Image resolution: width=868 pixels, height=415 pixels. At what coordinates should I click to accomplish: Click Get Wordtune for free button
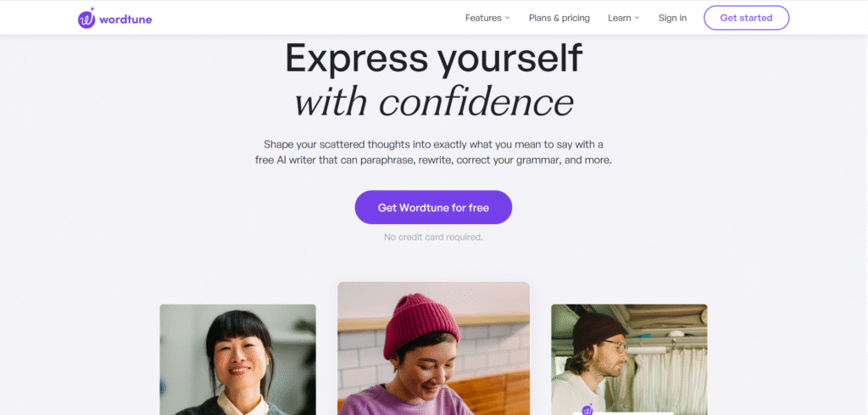(433, 207)
